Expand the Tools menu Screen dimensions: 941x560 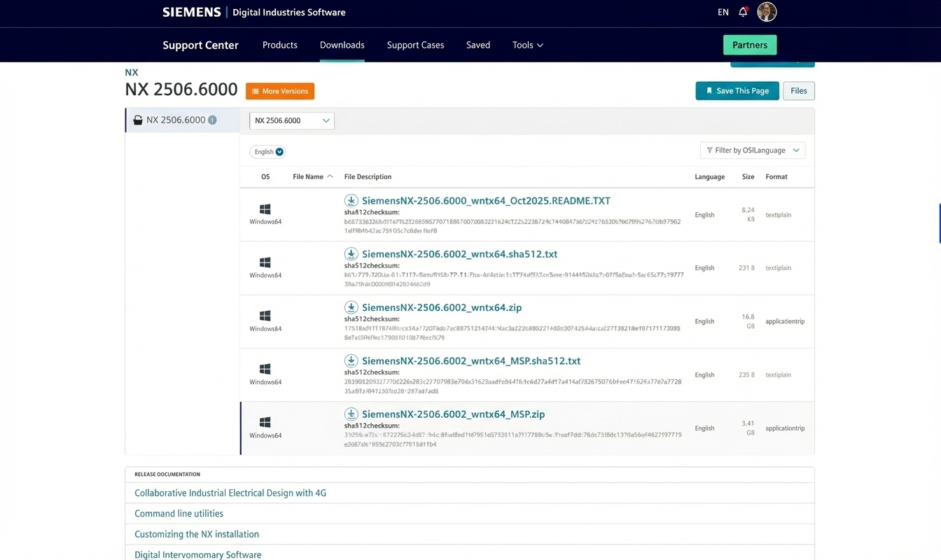pyautogui.click(x=528, y=45)
